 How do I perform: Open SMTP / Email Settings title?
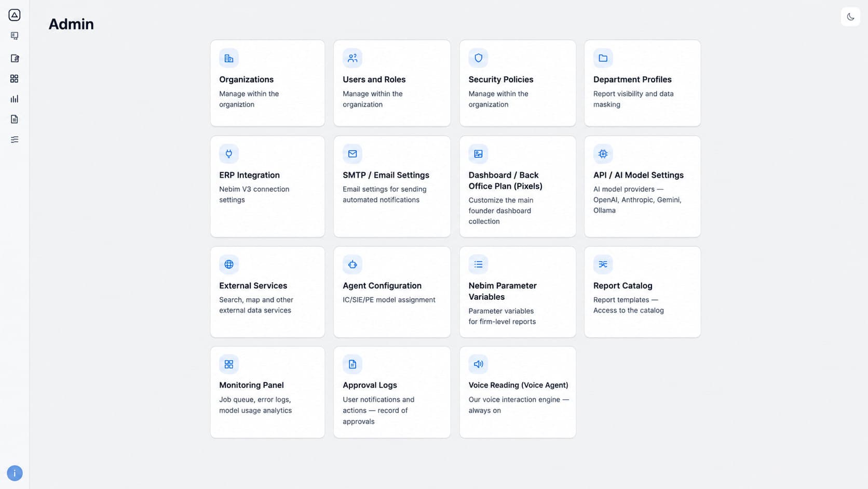tap(386, 175)
